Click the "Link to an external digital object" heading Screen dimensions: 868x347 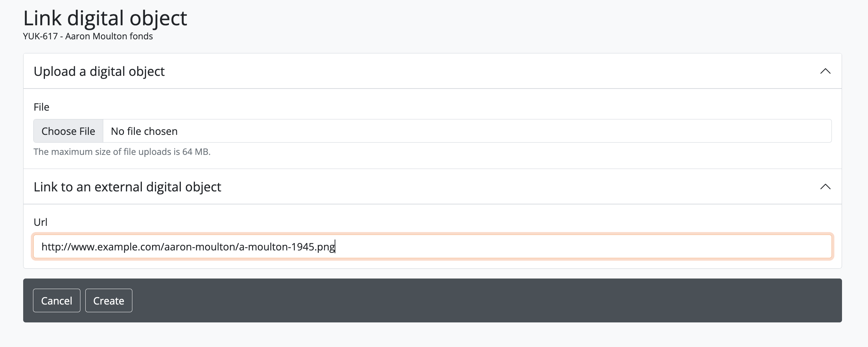(x=127, y=187)
